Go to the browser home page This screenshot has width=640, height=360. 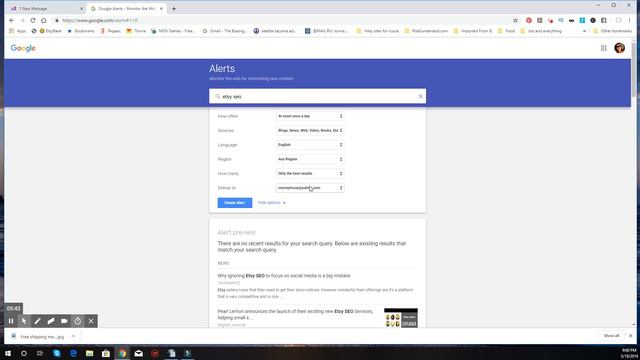pyautogui.click(x=44, y=20)
